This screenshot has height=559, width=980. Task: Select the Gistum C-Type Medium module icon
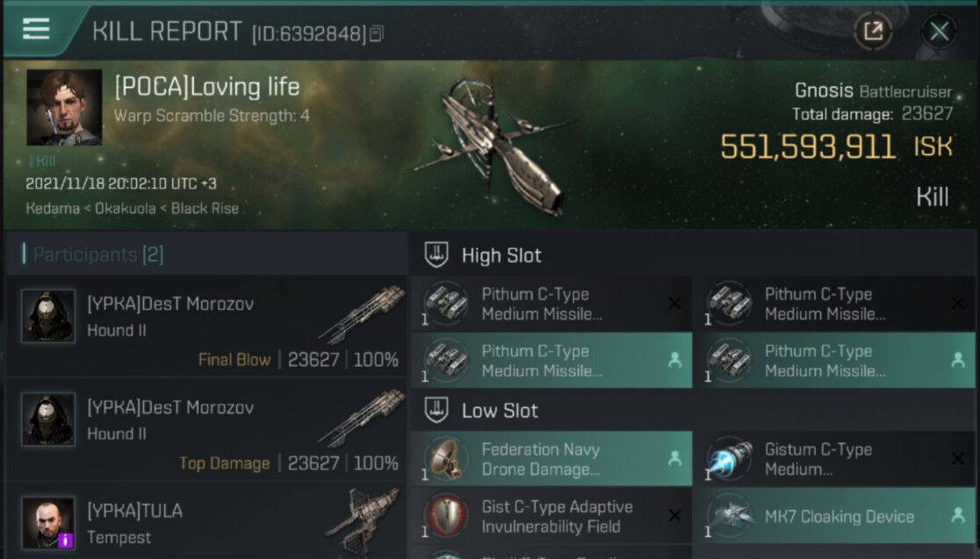tap(730, 459)
